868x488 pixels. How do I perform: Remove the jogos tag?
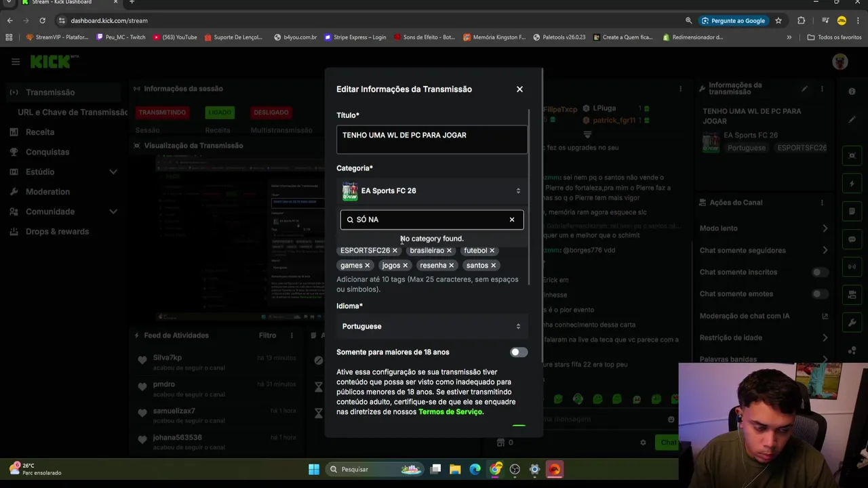tap(406, 266)
